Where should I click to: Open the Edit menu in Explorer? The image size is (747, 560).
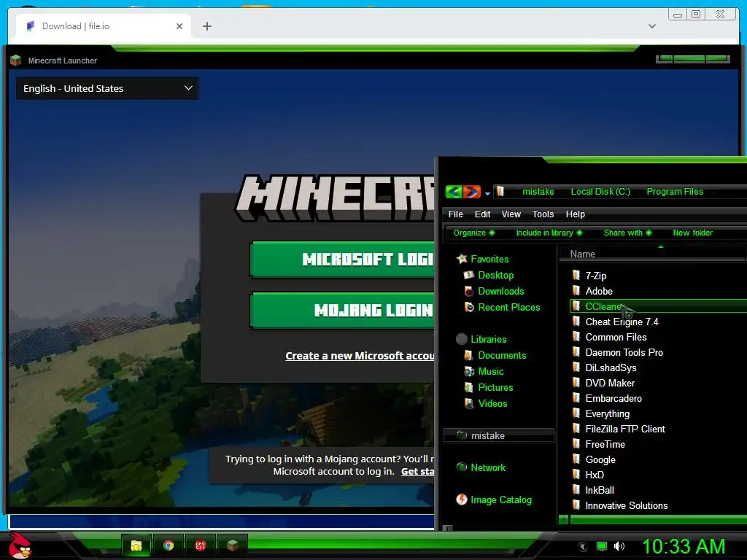(482, 214)
